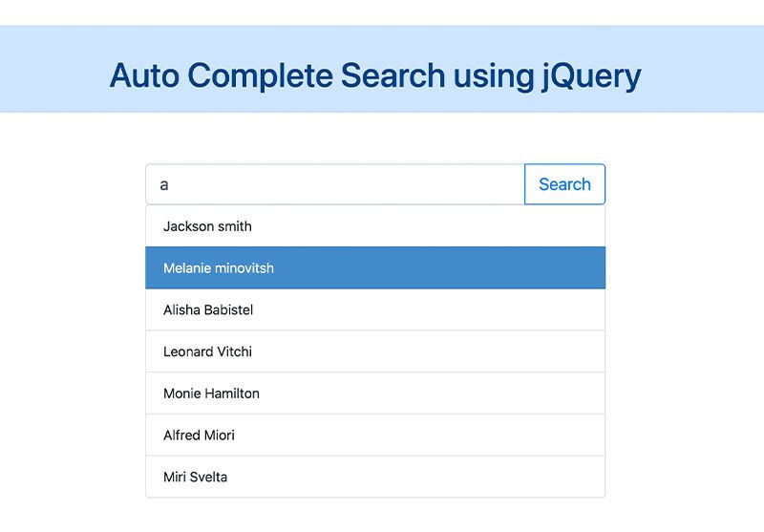Click the 'Auto Complete Search using jQuery' heading

click(x=375, y=76)
